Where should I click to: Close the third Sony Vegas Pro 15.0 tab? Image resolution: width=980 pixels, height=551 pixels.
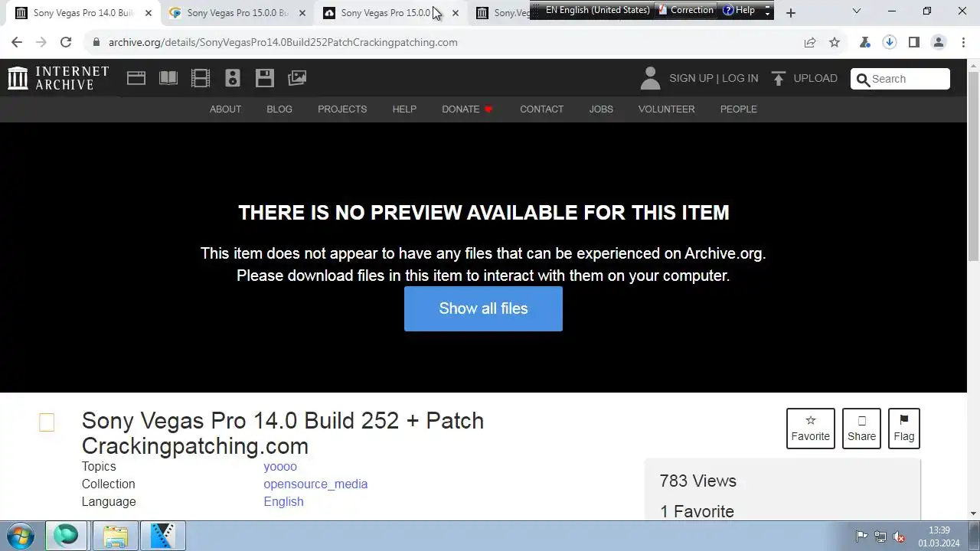456,13
